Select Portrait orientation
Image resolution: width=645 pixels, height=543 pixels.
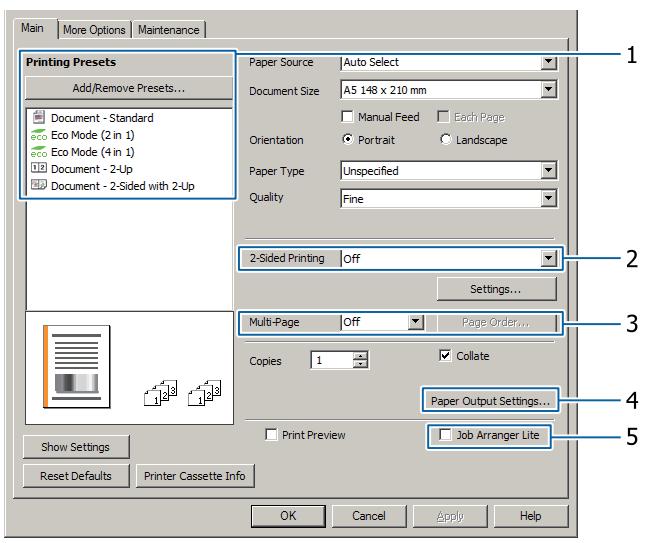pos(348,139)
